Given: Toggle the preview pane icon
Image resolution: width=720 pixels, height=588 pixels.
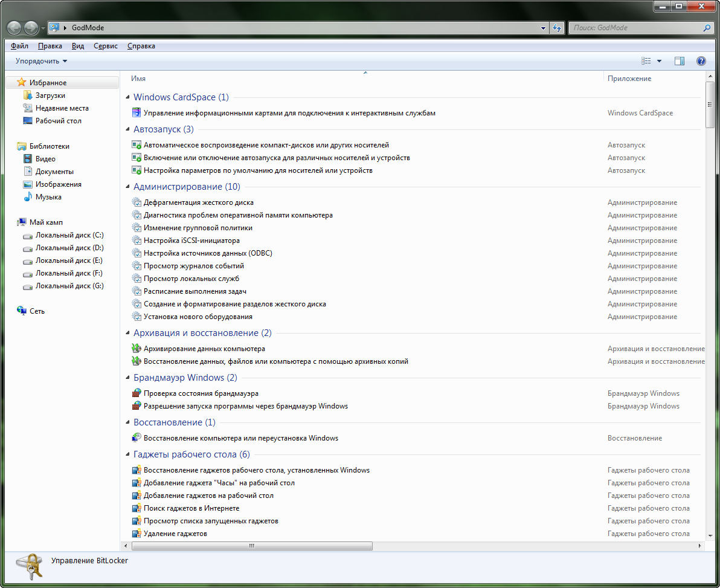Looking at the screenshot, I should (x=679, y=61).
